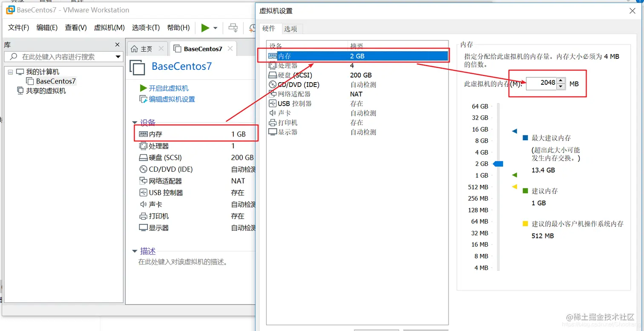
Task: Collapse the 描述 section
Action: (x=135, y=251)
